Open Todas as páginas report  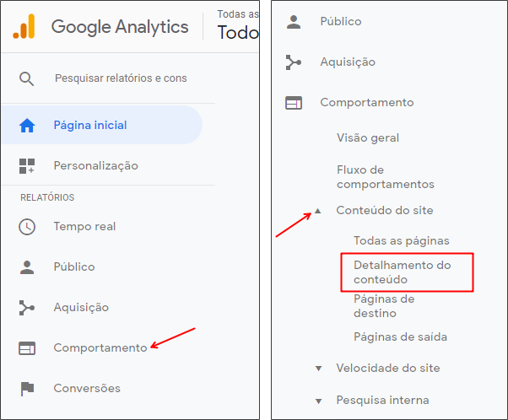click(x=402, y=241)
